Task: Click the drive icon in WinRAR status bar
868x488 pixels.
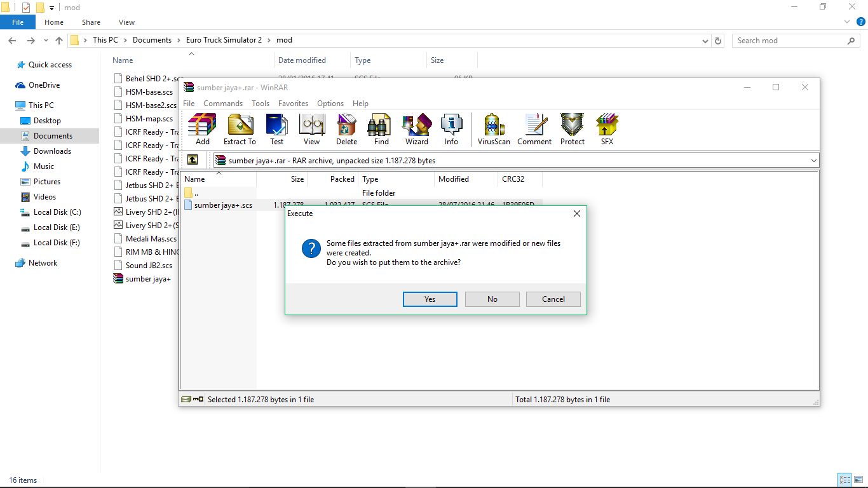Action: [x=186, y=400]
